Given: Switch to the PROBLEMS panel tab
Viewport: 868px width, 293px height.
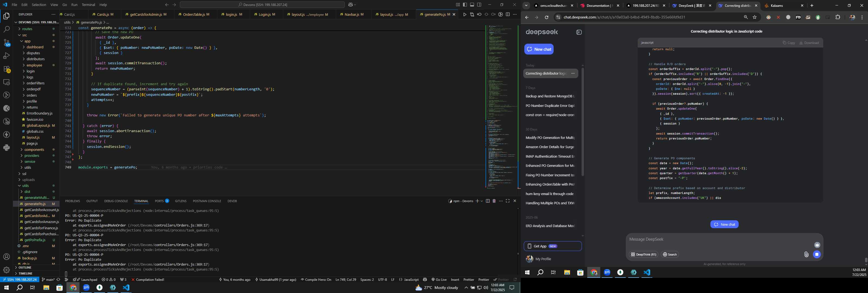Looking at the screenshot, I should click(72, 201).
